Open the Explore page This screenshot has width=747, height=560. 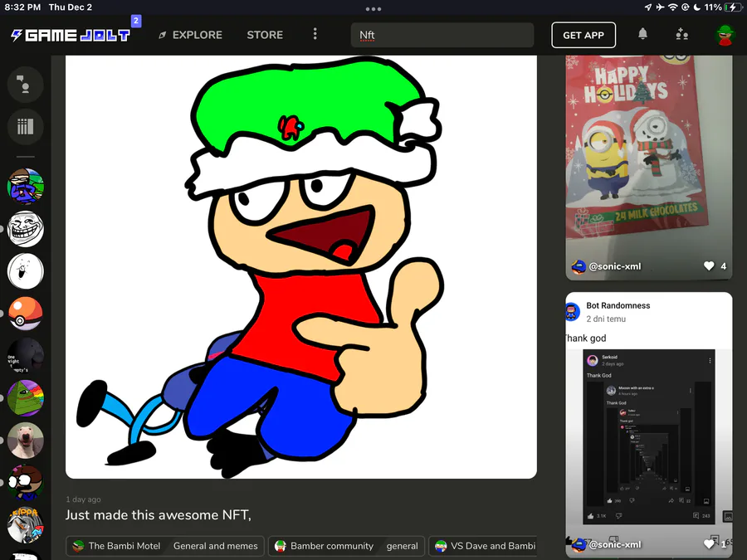point(191,35)
